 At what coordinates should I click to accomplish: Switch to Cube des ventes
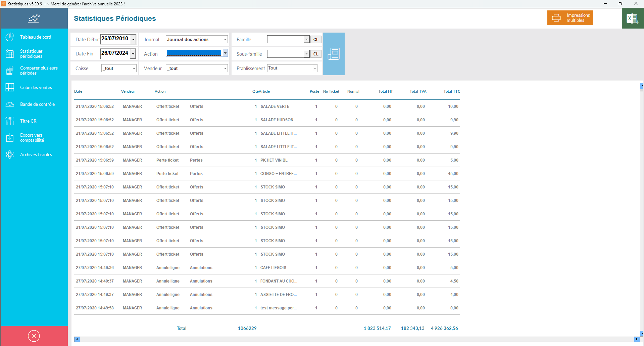(36, 87)
